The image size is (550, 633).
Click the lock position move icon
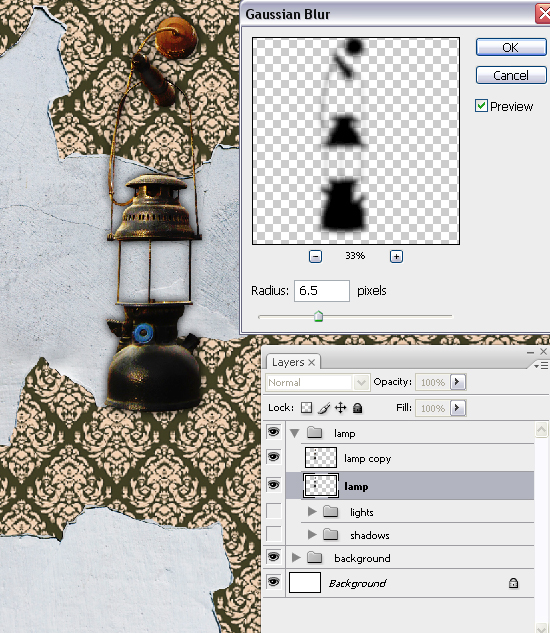[x=341, y=408]
